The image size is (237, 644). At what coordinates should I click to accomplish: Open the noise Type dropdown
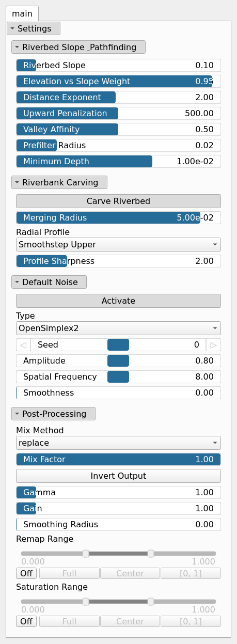tap(118, 328)
